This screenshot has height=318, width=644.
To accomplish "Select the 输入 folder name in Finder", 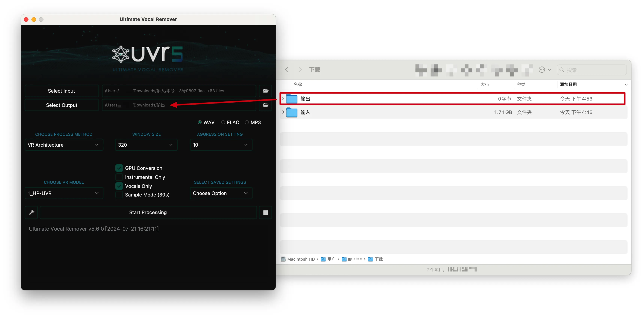I will click(305, 112).
